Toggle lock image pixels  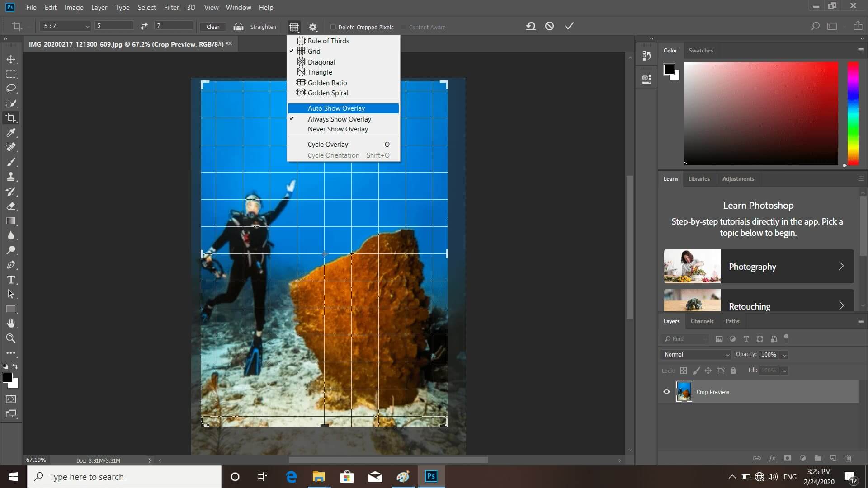click(696, 371)
